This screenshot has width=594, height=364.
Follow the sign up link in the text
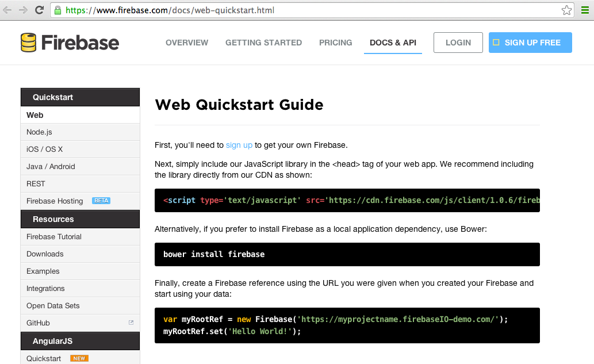pyautogui.click(x=239, y=145)
